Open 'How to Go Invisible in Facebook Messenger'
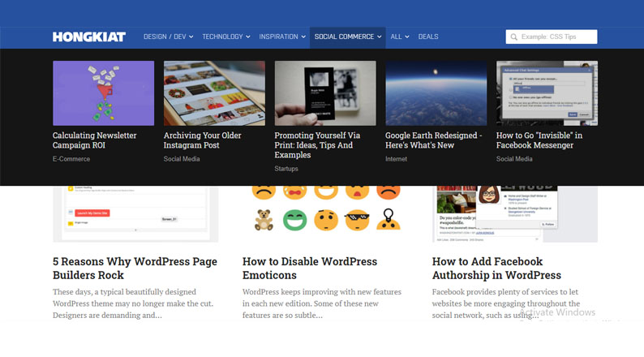Image resolution: width=644 pixels, height=357 pixels. pos(539,140)
